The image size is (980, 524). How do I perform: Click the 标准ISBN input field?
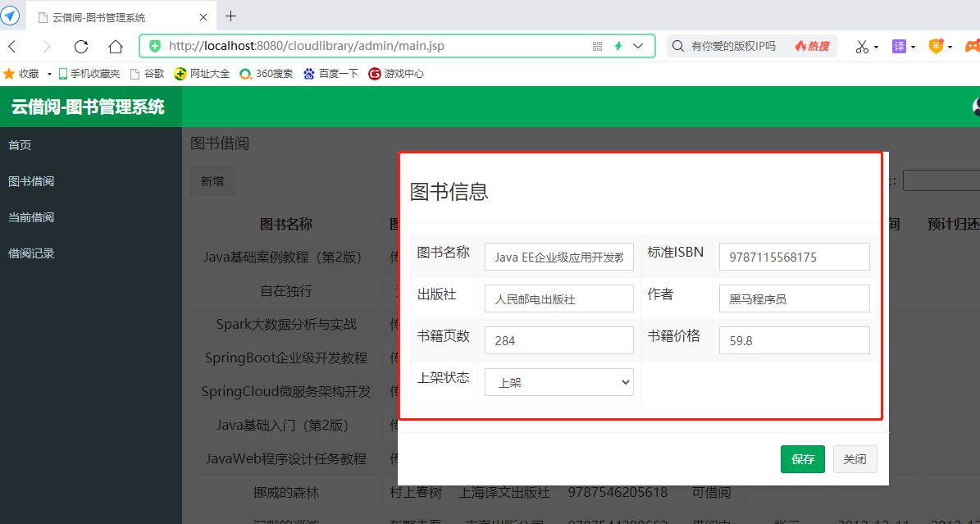tap(794, 257)
